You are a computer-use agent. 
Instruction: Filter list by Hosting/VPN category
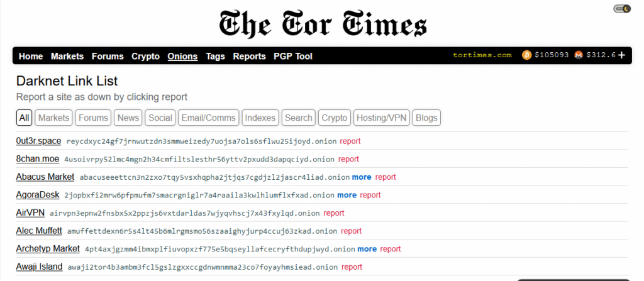(x=382, y=118)
